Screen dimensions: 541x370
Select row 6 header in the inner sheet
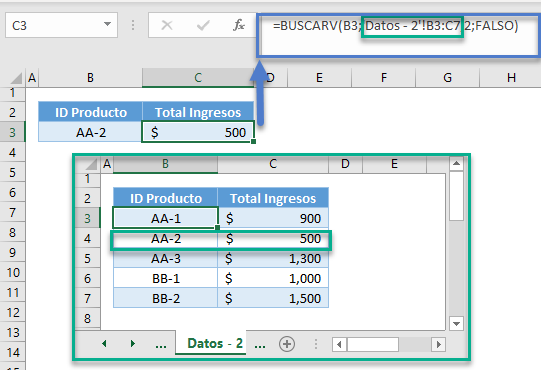click(x=87, y=278)
